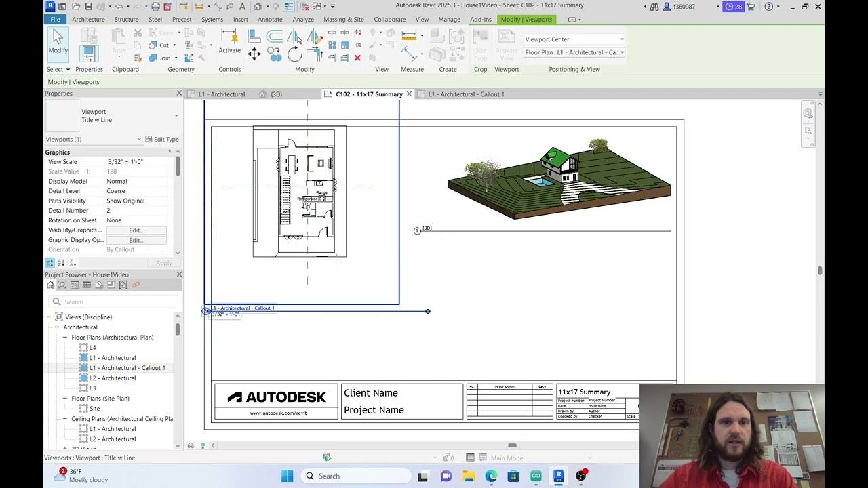The height and width of the screenshot is (488, 868).
Task: Close the Properties panel
Action: (x=179, y=94)
